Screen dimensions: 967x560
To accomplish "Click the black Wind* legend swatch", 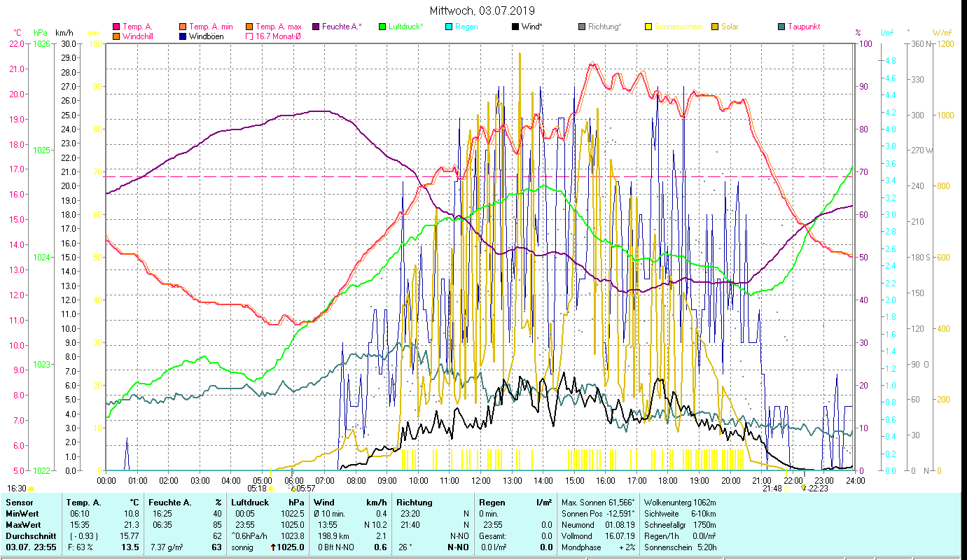I will pos(515,27).
